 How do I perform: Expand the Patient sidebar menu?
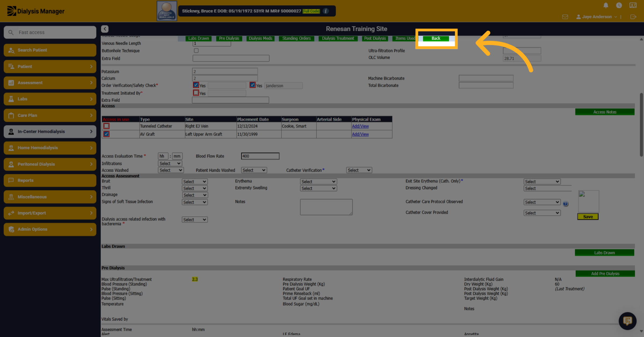click(50, 66)
